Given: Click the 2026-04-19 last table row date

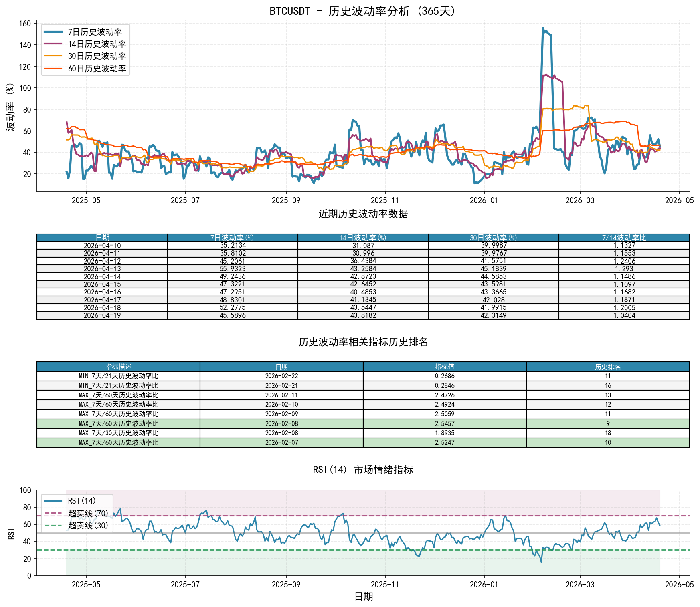Looking at the screenshot, I should [102, 315].
